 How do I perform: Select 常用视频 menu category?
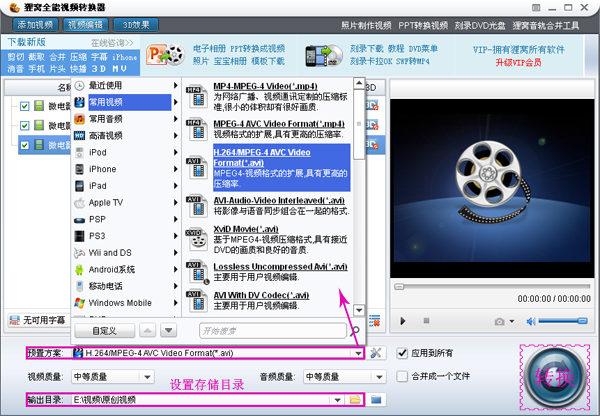[x=126, y=102]
